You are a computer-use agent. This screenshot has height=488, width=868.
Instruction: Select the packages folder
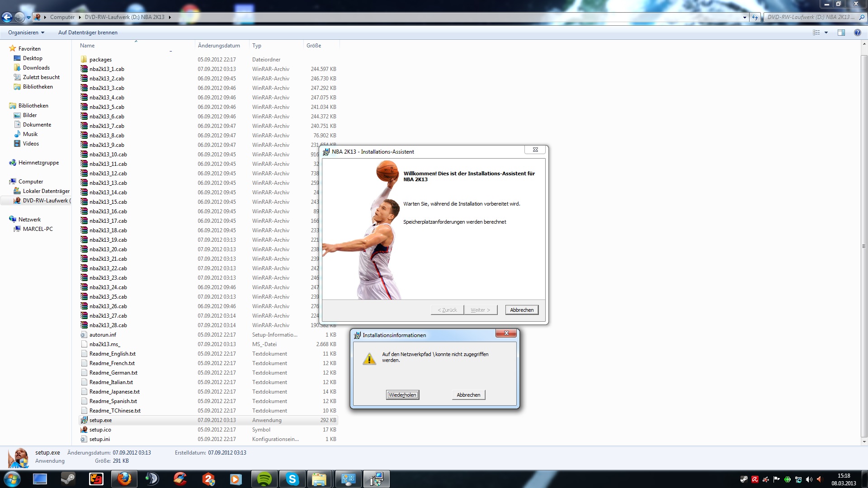point(100,60)
